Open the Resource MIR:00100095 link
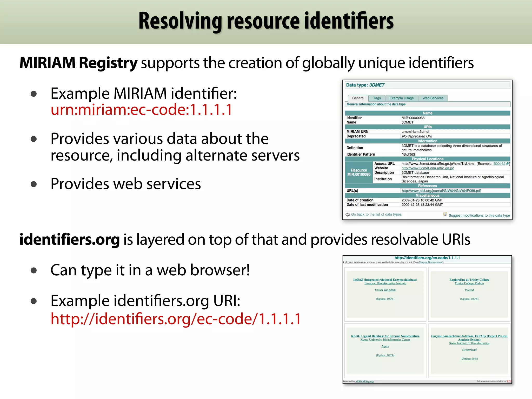The height and width of the screenshot is (399, 532). (359, 172)
